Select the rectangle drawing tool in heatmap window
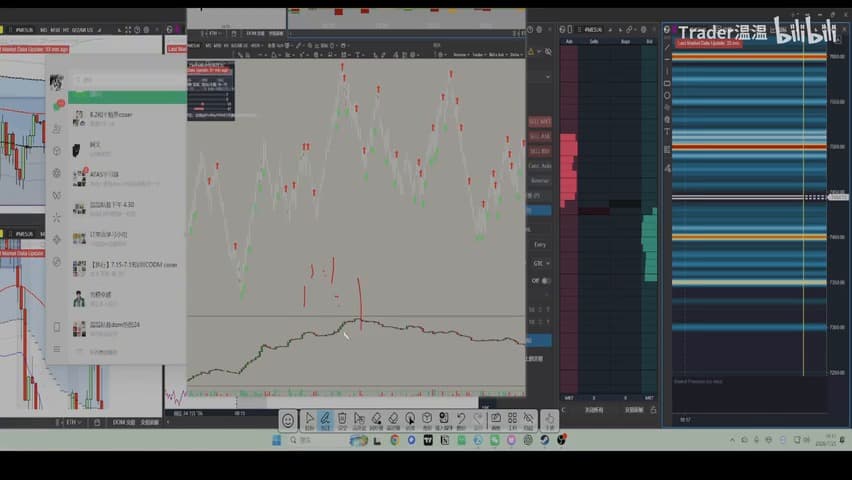This screenshot has width=852, height=480. 667,83
